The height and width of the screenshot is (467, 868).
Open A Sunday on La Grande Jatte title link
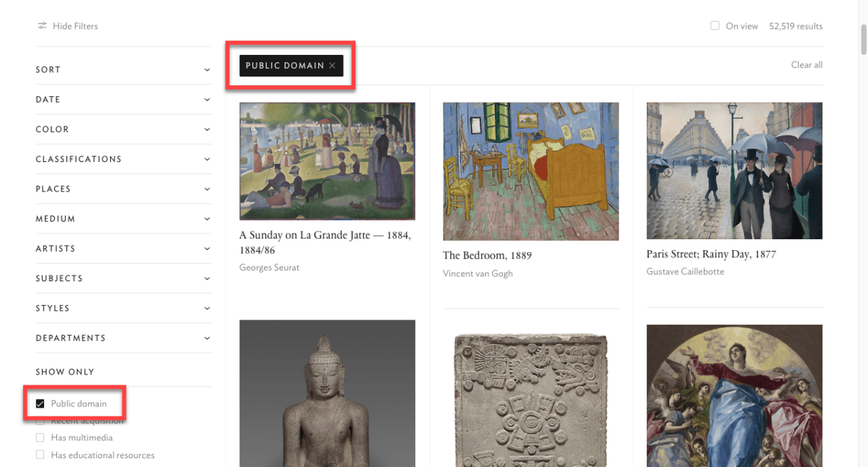click(x=325, y=243)
